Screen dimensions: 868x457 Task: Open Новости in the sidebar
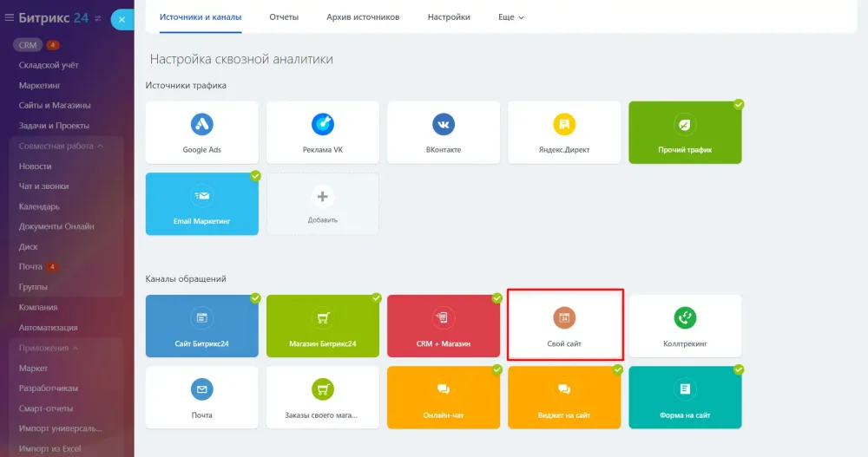point(35,166)
